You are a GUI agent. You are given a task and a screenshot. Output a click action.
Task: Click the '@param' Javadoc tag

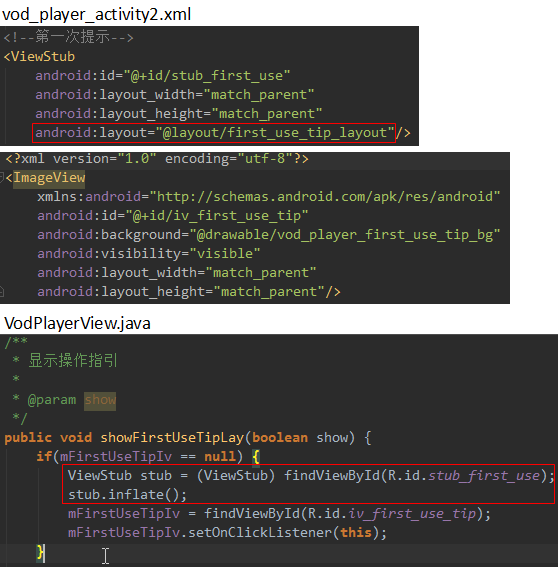point(52,400)
